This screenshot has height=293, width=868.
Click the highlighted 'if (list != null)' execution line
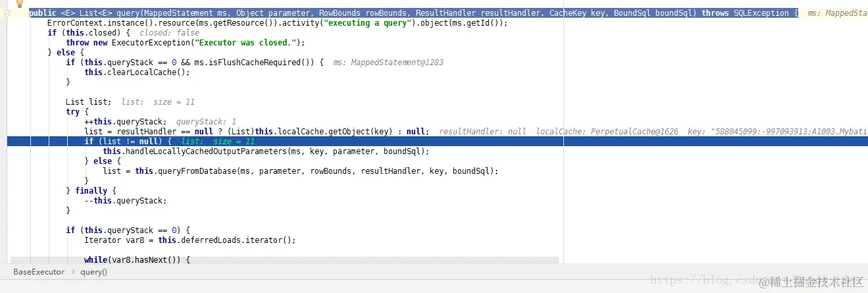[x=437, y=142]
